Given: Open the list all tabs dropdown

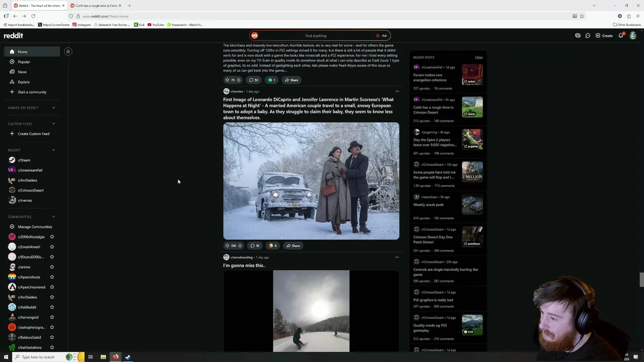Looking at the screenshot, I should (x=594, y=6).
